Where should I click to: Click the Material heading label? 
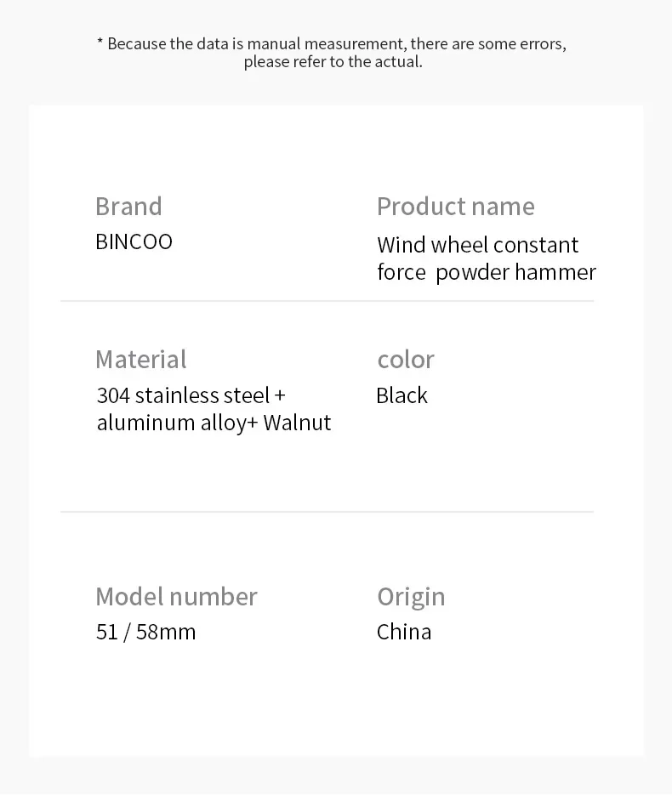pyautogui.click(x=141, y=359)
